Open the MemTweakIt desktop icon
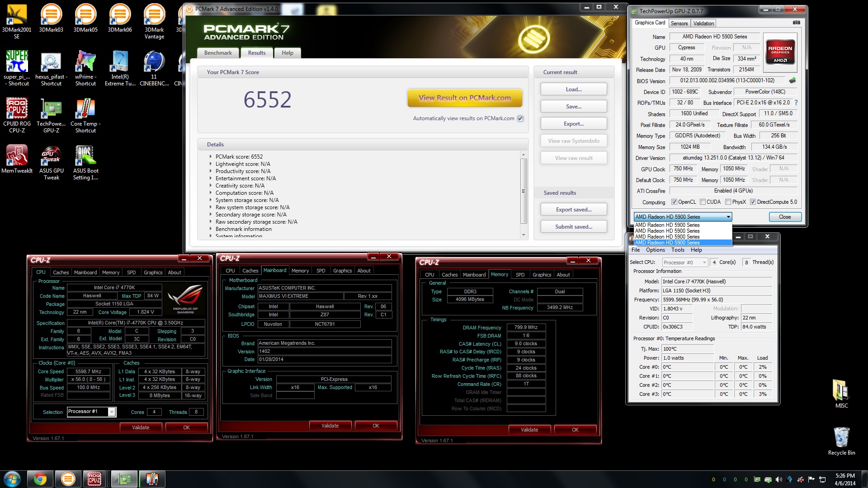This screenshot has height=488, width=868. click(17, 159)
